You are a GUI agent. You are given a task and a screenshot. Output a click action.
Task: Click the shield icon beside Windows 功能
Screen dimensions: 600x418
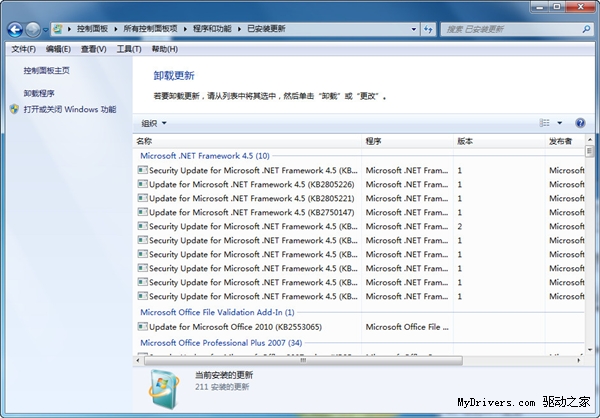(15, 109)
